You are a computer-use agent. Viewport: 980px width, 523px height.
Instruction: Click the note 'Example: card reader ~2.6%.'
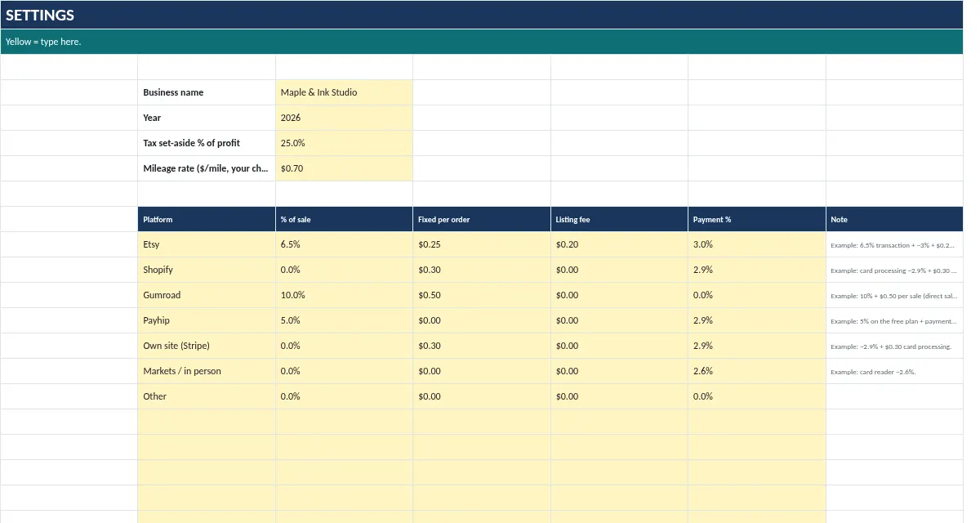(895, 371)
